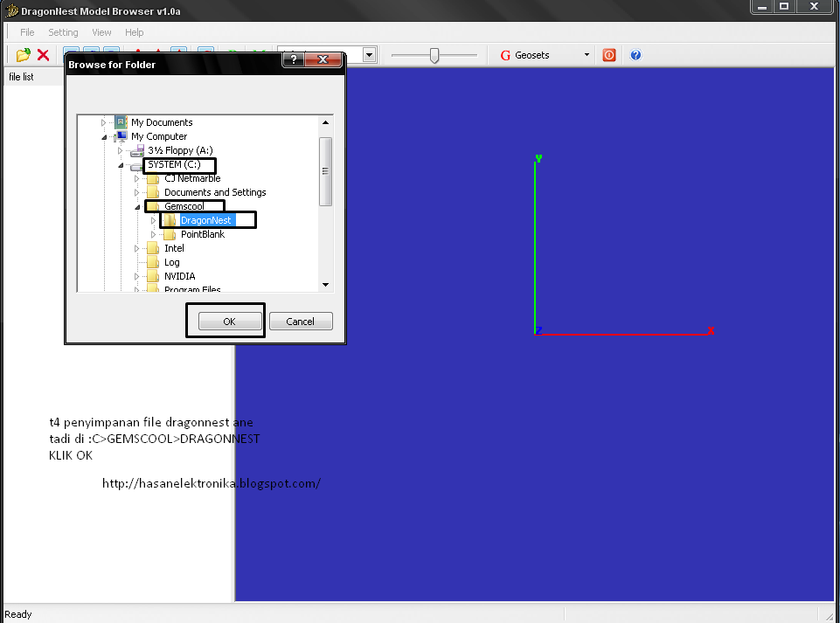Viewport: 840px width, 623px height.
Task: Collapse the SYSTEM (C:) drive node
Action: (121, 165)
